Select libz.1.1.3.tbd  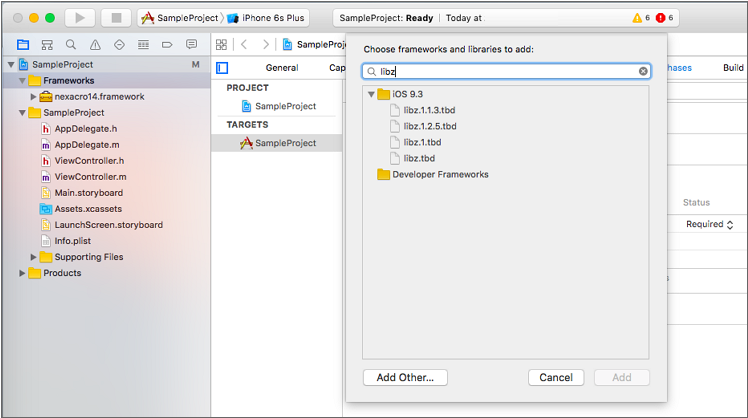pyautogui.click(x=422, y=110)
